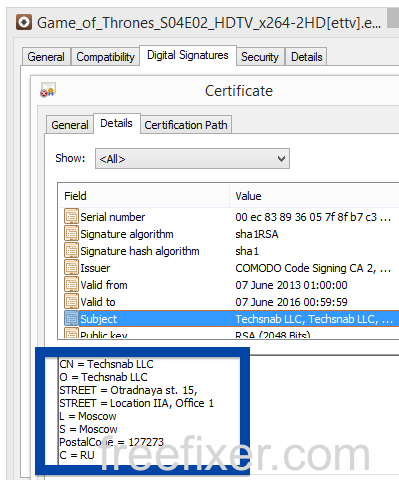
Task: Select the certificate Details tab
Action: click(116, 123)
